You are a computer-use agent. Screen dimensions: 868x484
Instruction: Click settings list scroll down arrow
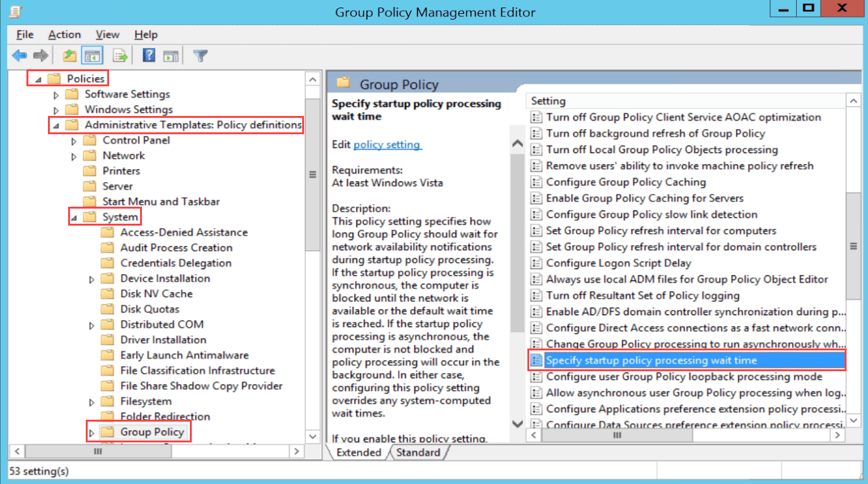point(853,419)
